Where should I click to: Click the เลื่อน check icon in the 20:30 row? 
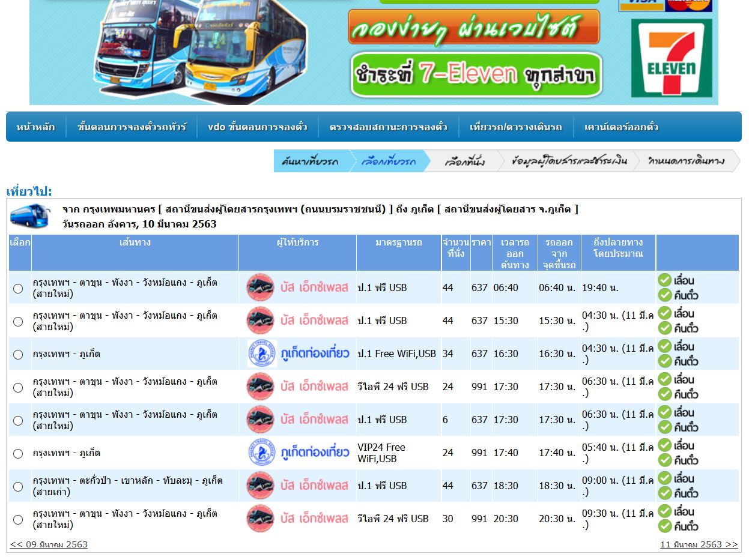(x=664, y=511)
